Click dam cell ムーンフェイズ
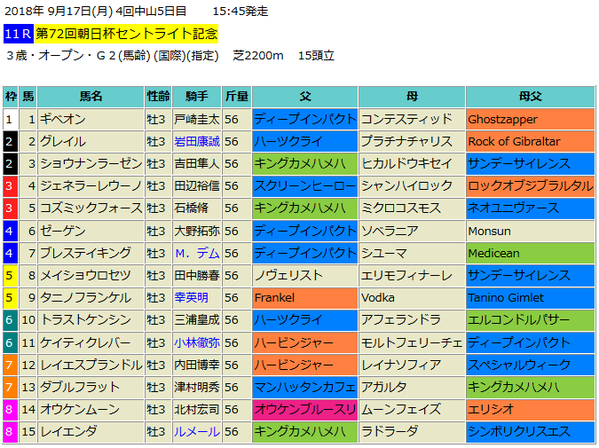The width and height of the screenshot is (599, 448). (412, 409)
